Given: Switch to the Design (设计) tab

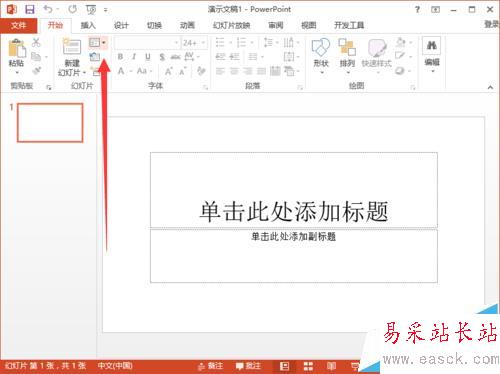Looking at the screenshot, I should point(121,25).
